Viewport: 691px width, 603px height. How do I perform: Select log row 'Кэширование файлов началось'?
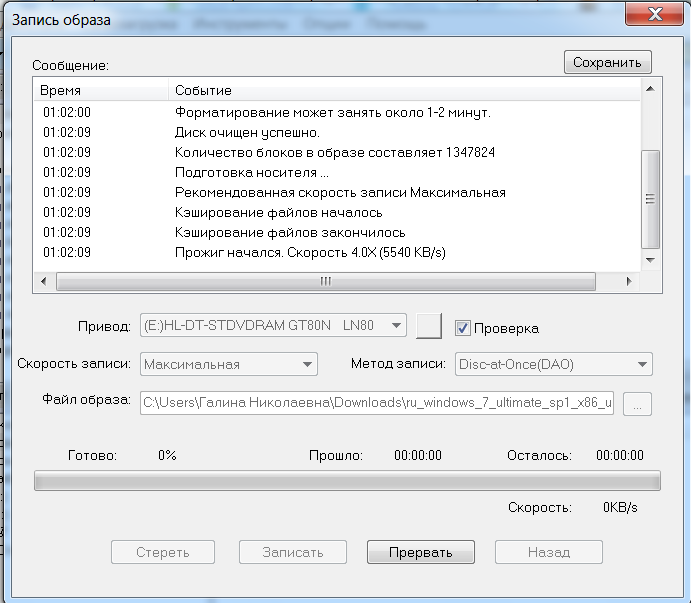(x=337, y=212)
